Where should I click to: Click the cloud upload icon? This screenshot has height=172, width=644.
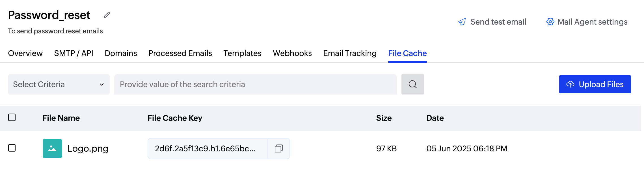pyautogui.click(x=570, y=84)
